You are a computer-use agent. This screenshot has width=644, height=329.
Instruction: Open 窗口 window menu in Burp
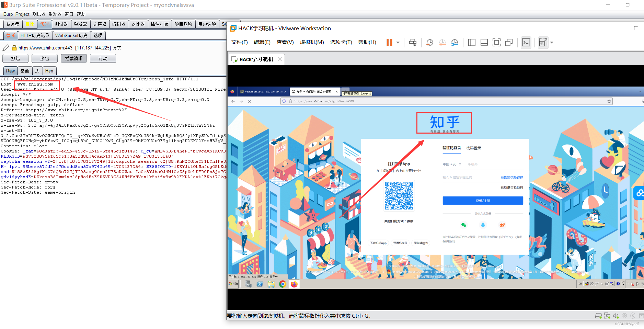tap(69, 14)
